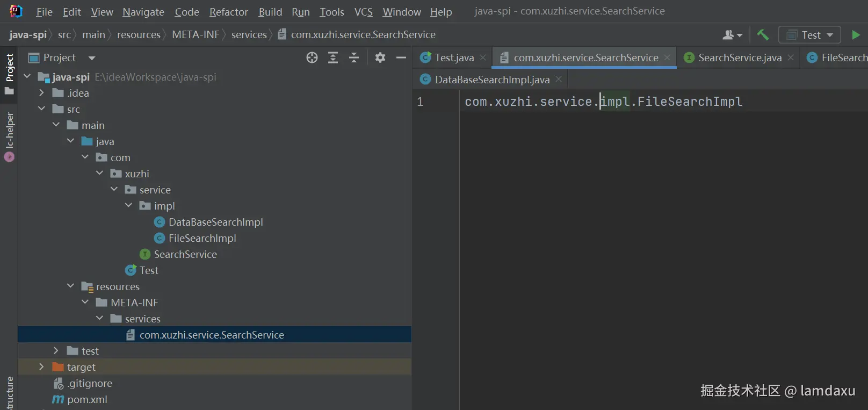
Task: Open the Refactor menu
Action: click(229, 12)
